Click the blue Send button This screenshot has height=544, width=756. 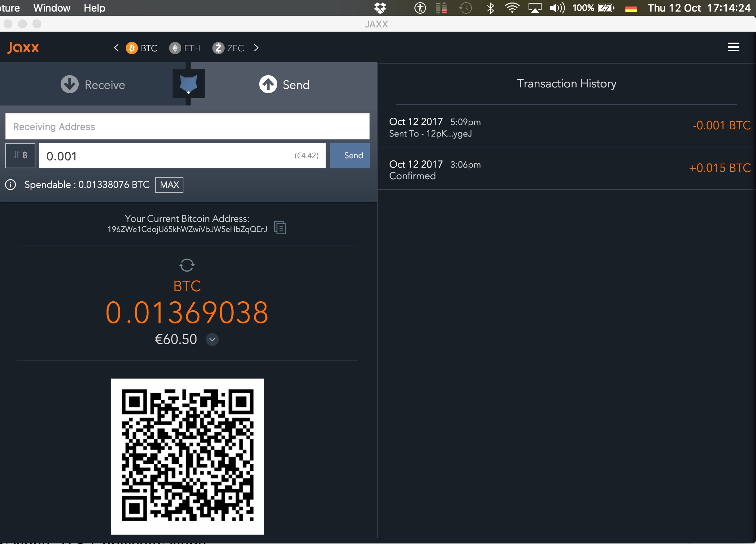350,156
